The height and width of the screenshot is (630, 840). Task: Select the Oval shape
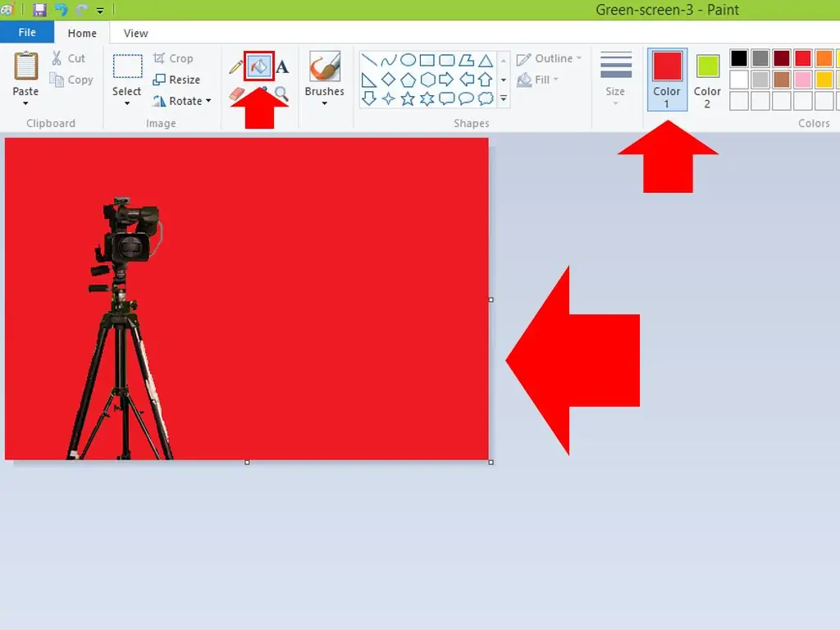click(x=409, y=60)
